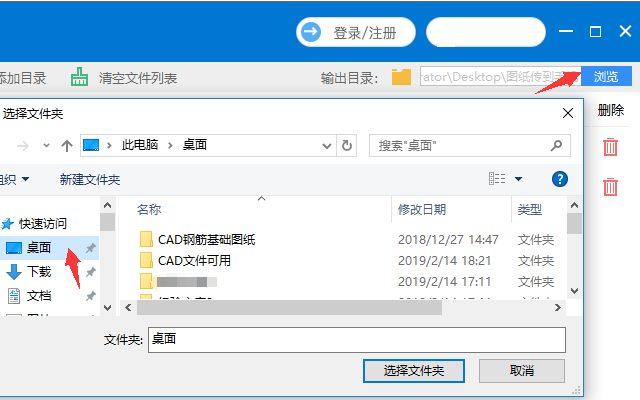Screen dimensions: 640x400
Task: Open the recent locations dropdown arrow
Action: [47, 145]
